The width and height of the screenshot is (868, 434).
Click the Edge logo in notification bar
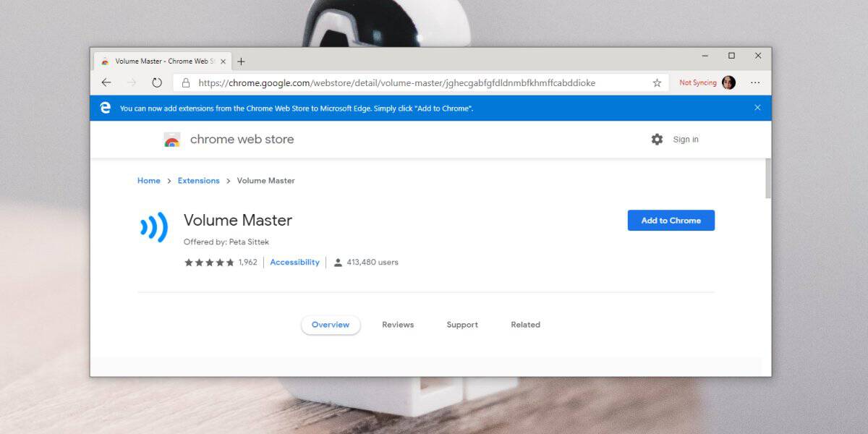[106, 108]
